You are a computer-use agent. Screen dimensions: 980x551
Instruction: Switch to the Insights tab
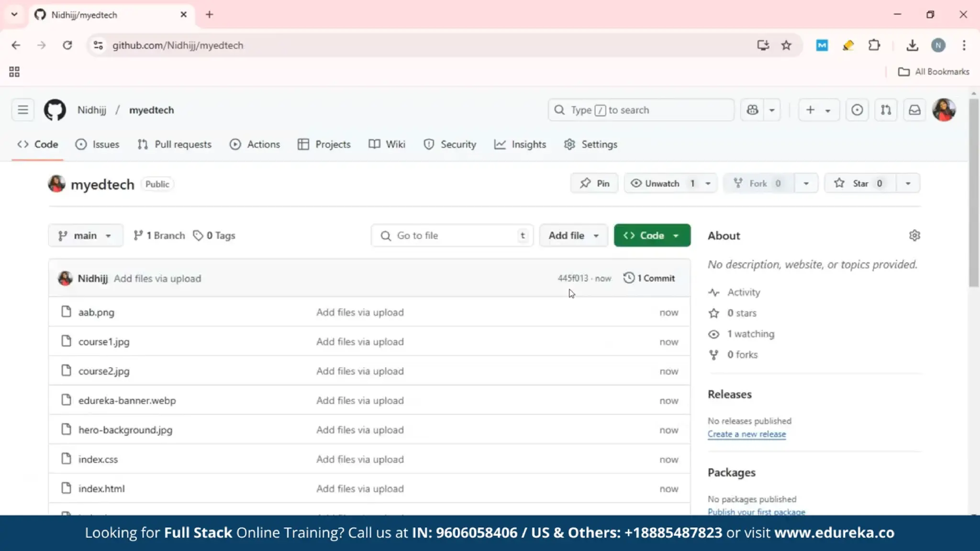tap(520, 144)
